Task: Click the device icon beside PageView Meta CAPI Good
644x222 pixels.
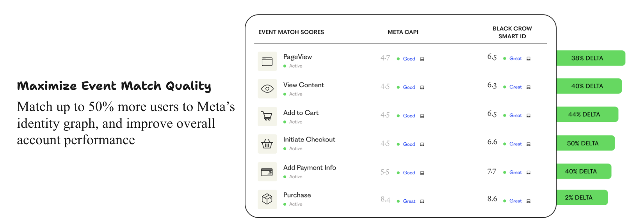Action: [422, 59]
